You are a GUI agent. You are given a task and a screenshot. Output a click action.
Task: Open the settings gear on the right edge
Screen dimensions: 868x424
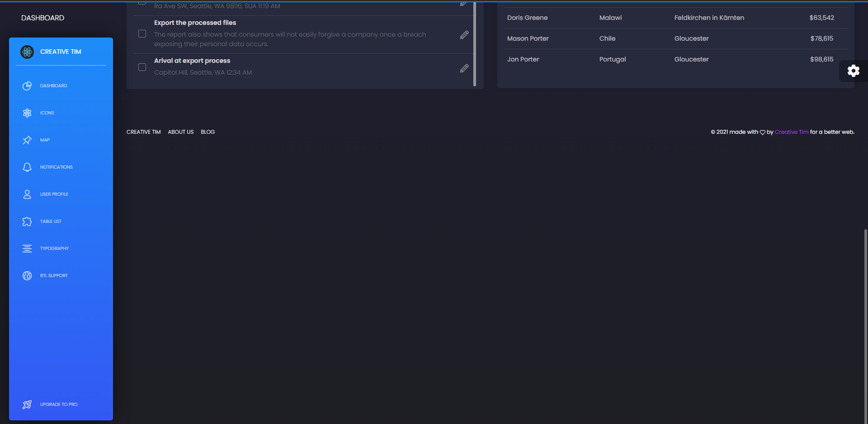[854, 71]
